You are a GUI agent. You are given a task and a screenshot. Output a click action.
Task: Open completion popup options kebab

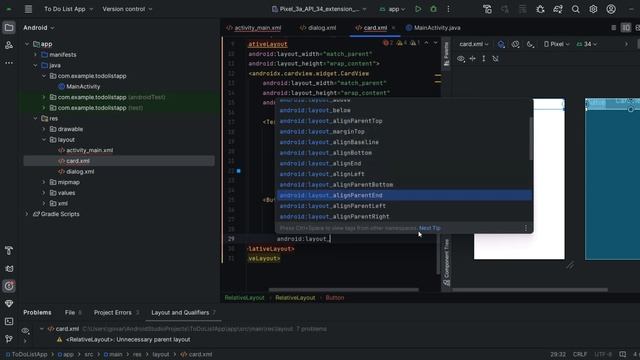click(x=526, y=228)
